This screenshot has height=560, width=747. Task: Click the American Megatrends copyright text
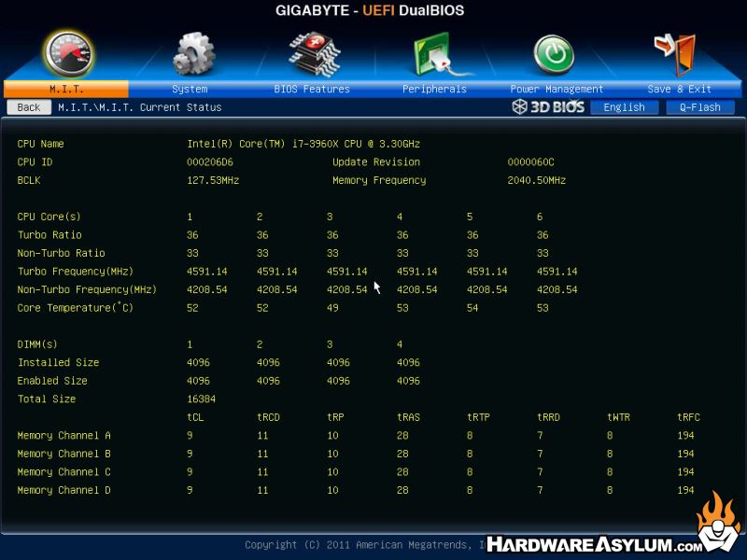365,545
